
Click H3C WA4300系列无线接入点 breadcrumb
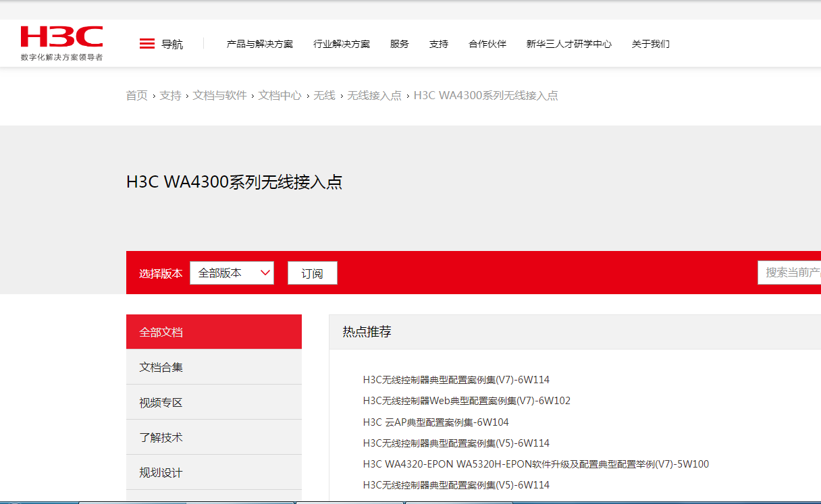click(486, 96)
